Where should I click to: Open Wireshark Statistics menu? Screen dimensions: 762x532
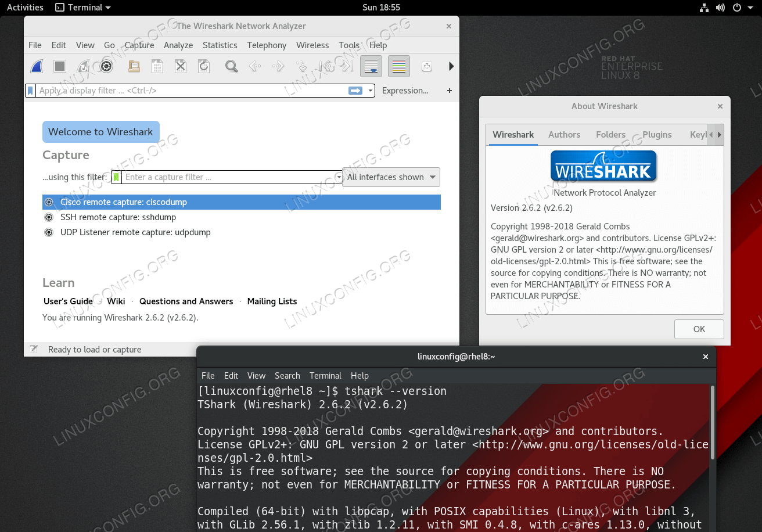pos(220,45)
